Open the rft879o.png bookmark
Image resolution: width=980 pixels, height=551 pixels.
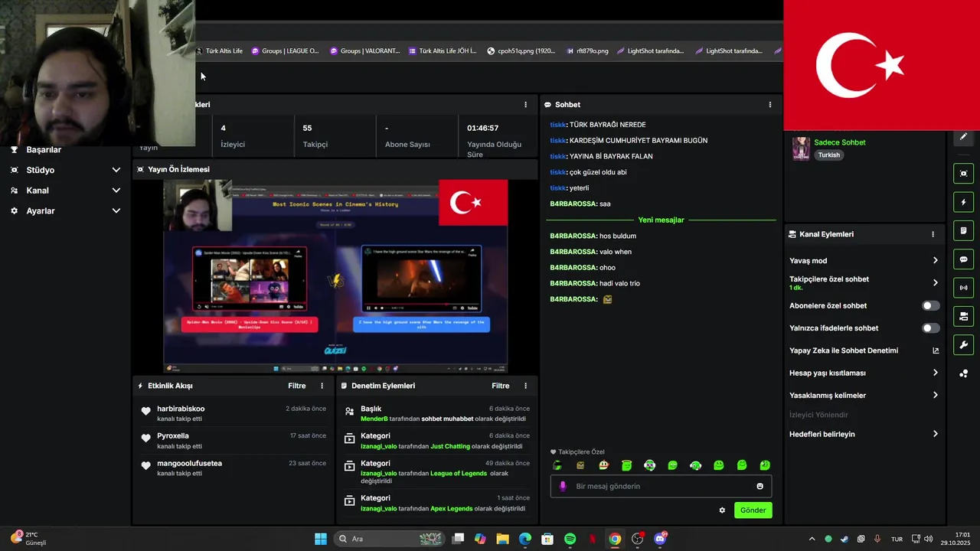click(587, 51)
